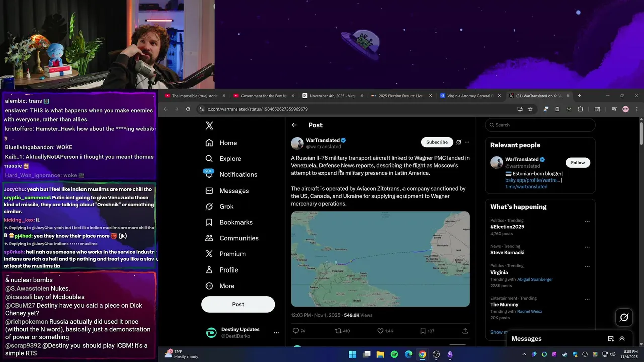Follow WarTranslated in Relevant people
644x362 pixels.
tap(578, 163)
